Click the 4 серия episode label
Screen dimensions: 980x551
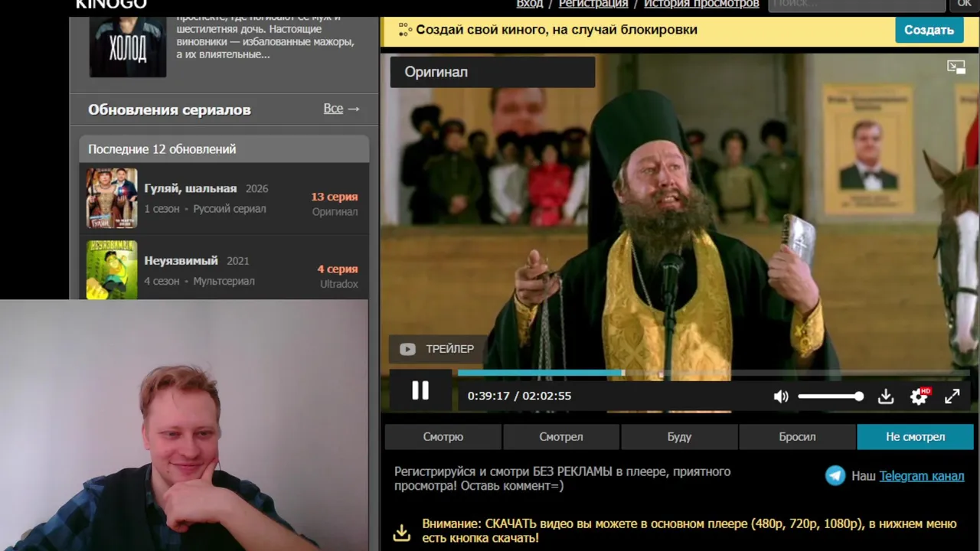point(338,269)
